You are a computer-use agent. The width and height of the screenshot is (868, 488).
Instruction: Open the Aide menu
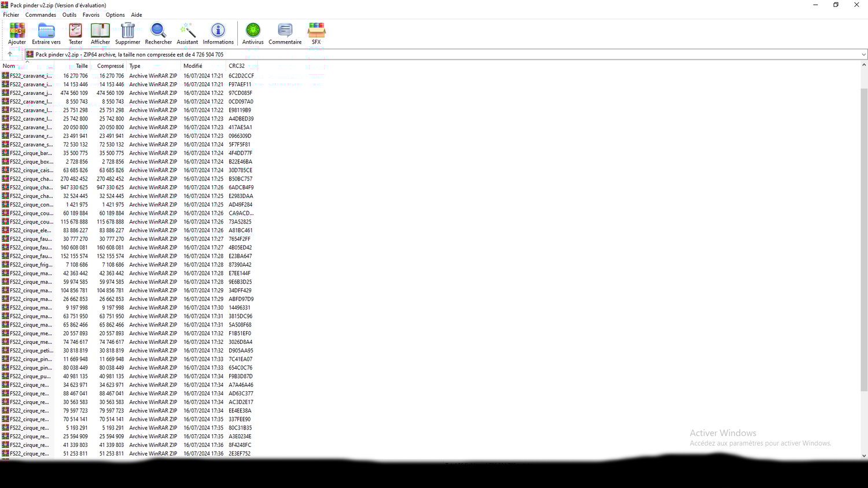coord(137,15)
